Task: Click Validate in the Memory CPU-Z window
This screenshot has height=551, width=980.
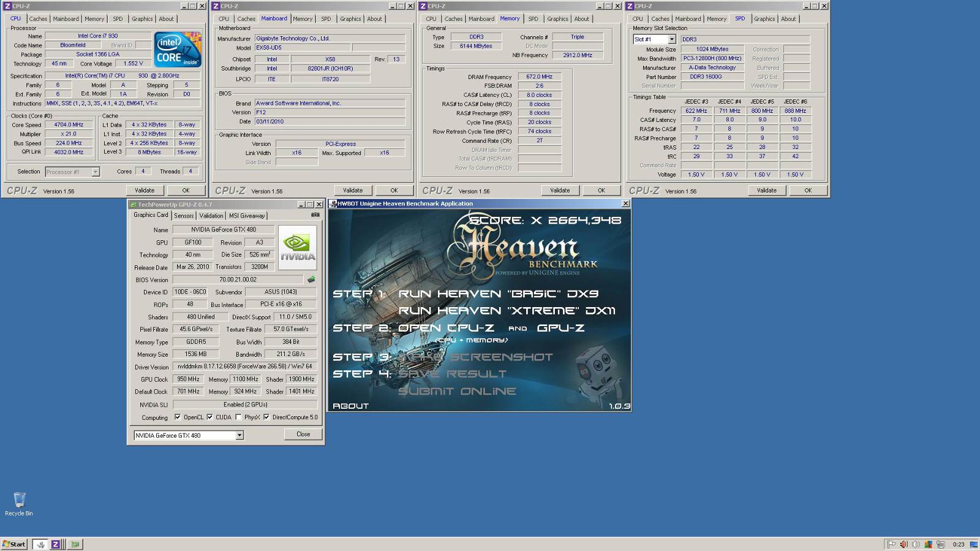Action: tap(560, 190)
